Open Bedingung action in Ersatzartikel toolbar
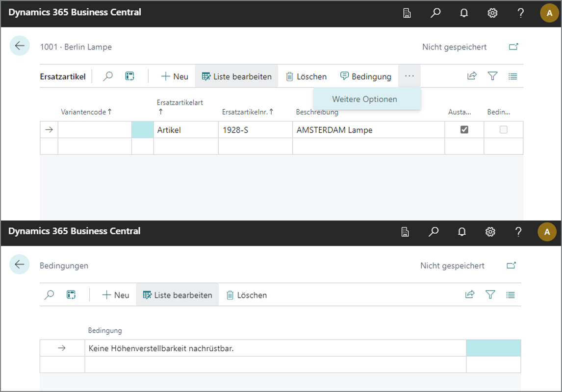The image size is (562, 392). (365, 76)
